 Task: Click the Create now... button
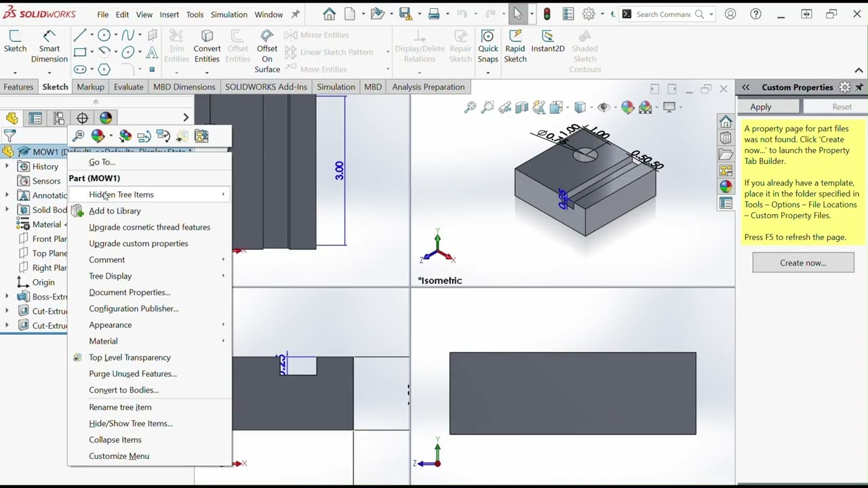click(803, 263)
